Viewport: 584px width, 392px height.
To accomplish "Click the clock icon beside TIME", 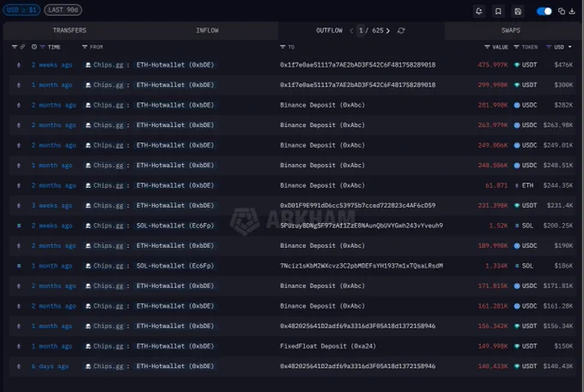I will (x=34, y=47).
